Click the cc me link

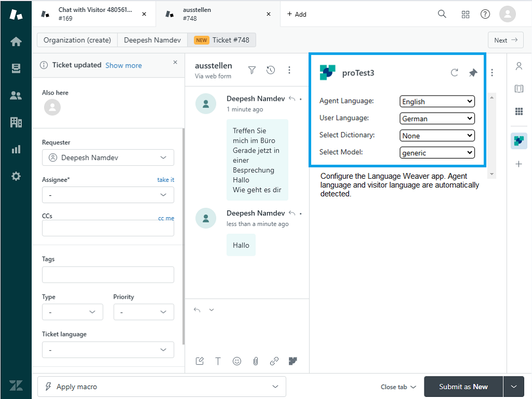pos(166,218)
